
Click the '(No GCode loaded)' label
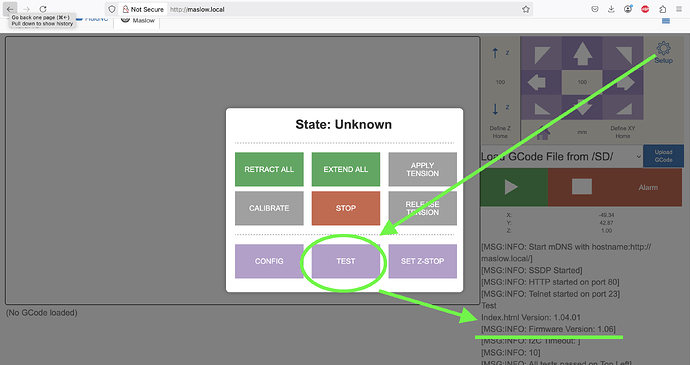(x=41, y=313)
